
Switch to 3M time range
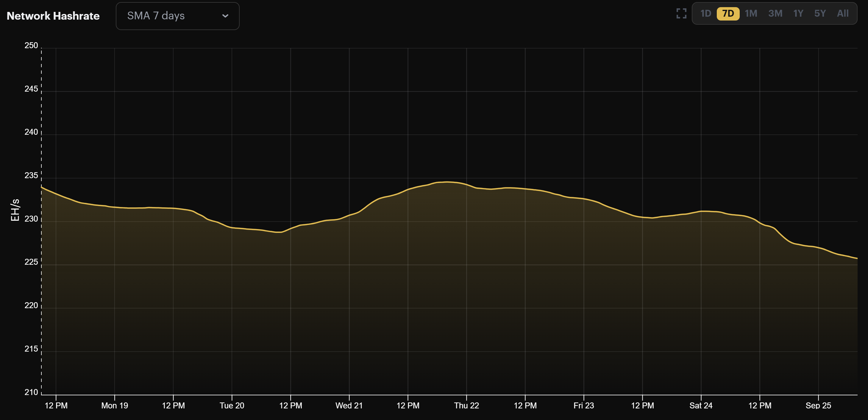(775, 13)
